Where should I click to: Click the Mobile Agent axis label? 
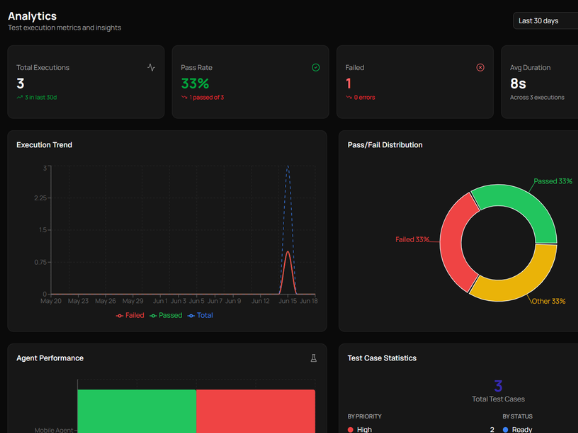click(54, 430)
